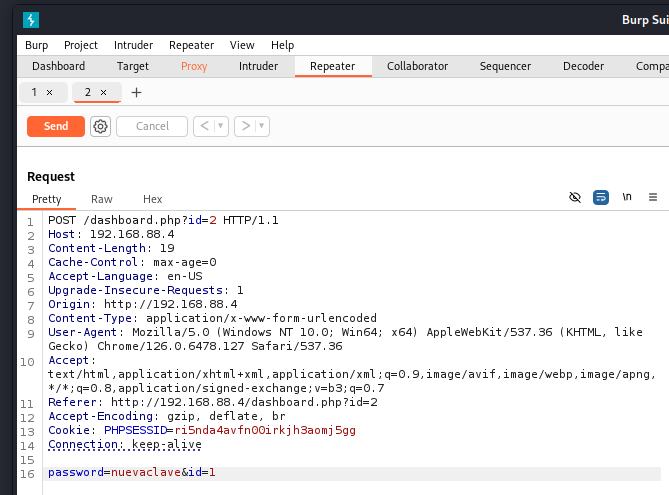
Task: Add a new Repeater tab
Action: [x=137, y=92]
